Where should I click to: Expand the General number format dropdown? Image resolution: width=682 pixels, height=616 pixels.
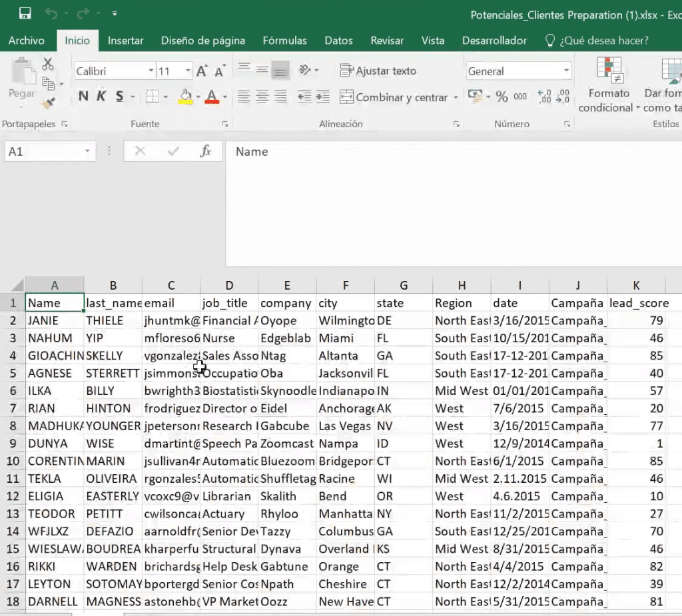pos(566,71)
